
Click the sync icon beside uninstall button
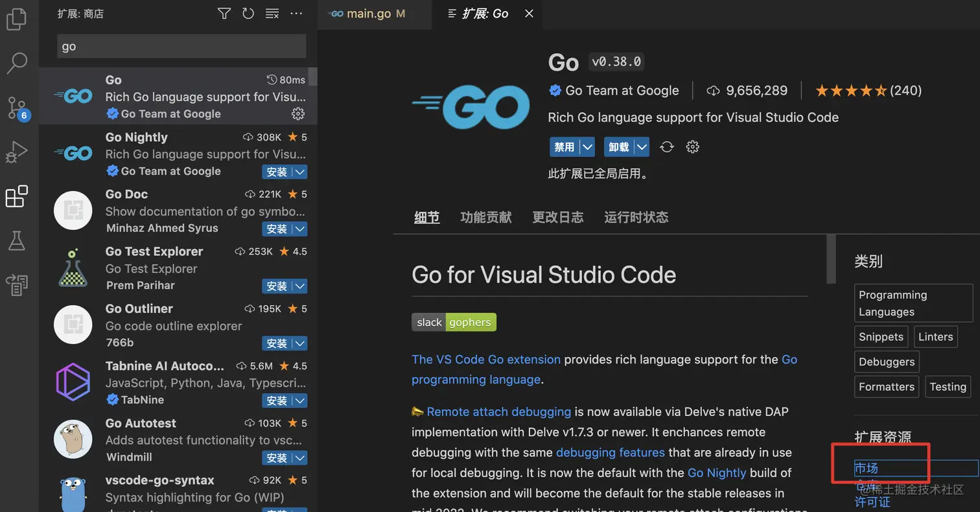click(667, 147)
